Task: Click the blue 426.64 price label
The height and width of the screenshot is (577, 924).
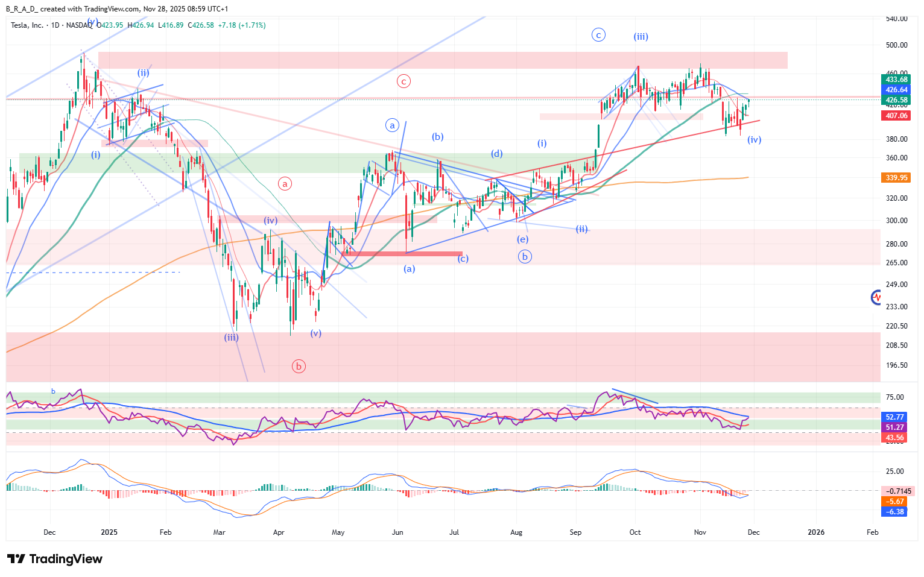Action: tap(896, 90)
